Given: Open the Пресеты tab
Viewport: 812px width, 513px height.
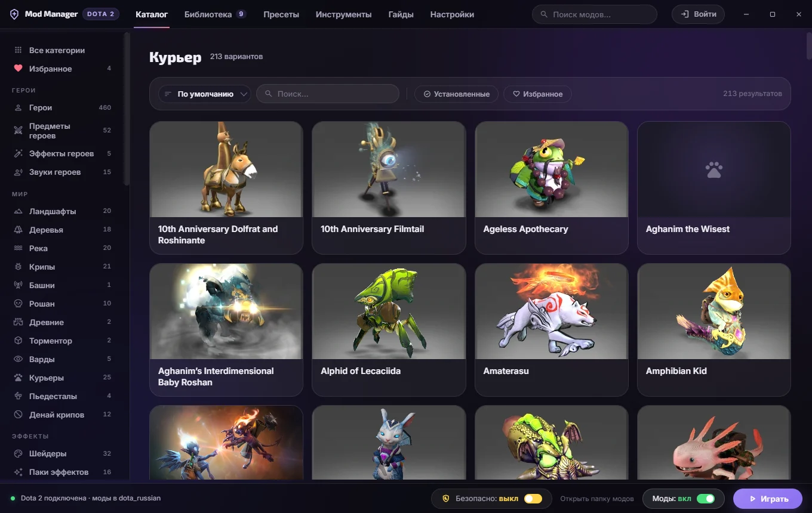Looking at the screenshot, I should tap(281, 14).
